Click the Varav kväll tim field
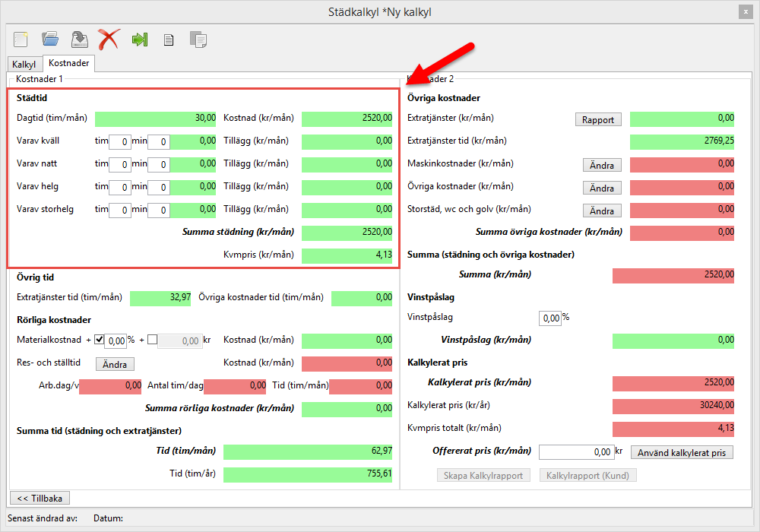The height and width of the screenshot is (532, 760). (x=119, y=141)
